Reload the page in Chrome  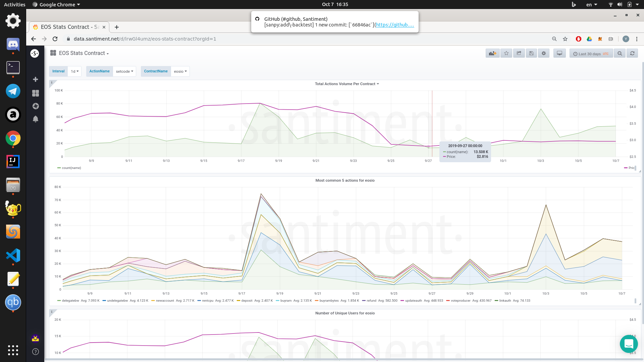55,39
